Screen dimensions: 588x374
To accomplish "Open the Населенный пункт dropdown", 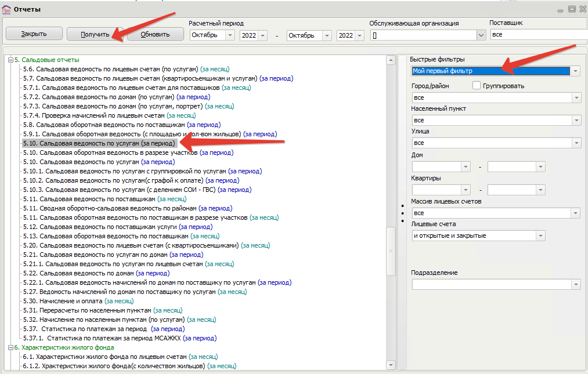I will pos(576,120).
